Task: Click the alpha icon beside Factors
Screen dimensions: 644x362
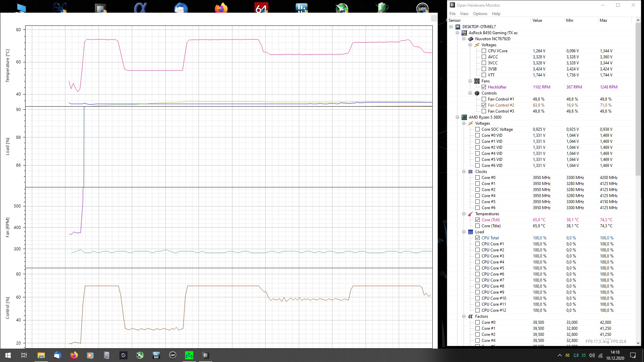Action: coord(471,316)
